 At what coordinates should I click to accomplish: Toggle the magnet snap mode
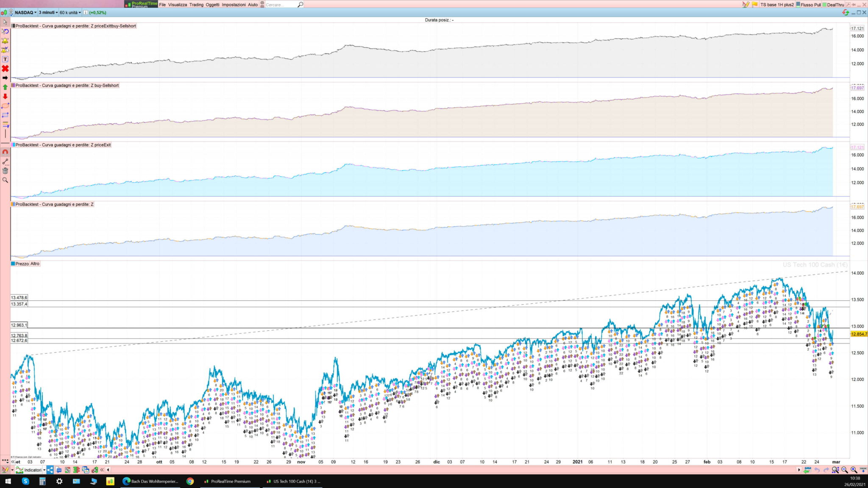pyautogui.click(x=5, y=152)
